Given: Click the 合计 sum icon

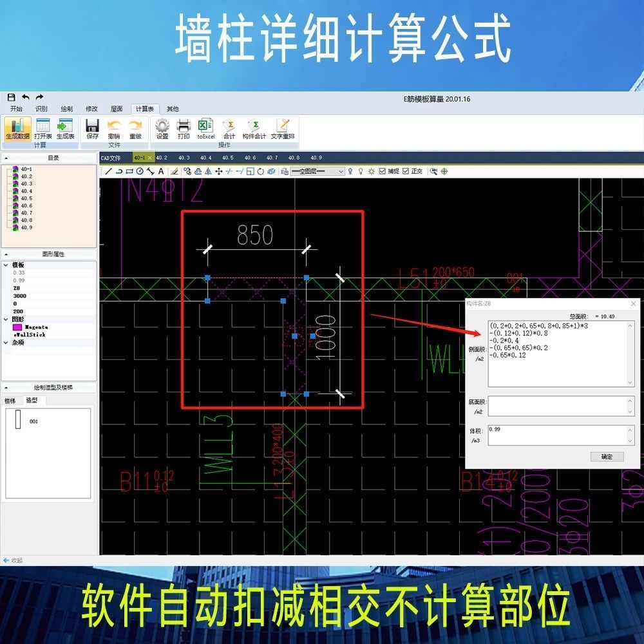Looking at the screenshot, I should point(229,129).
